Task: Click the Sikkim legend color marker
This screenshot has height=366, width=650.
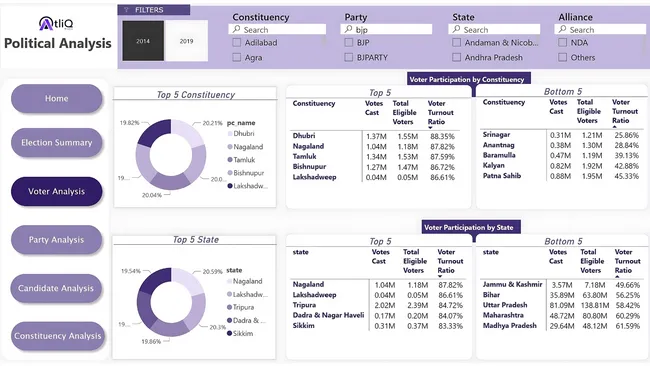Action: (229, 333)
